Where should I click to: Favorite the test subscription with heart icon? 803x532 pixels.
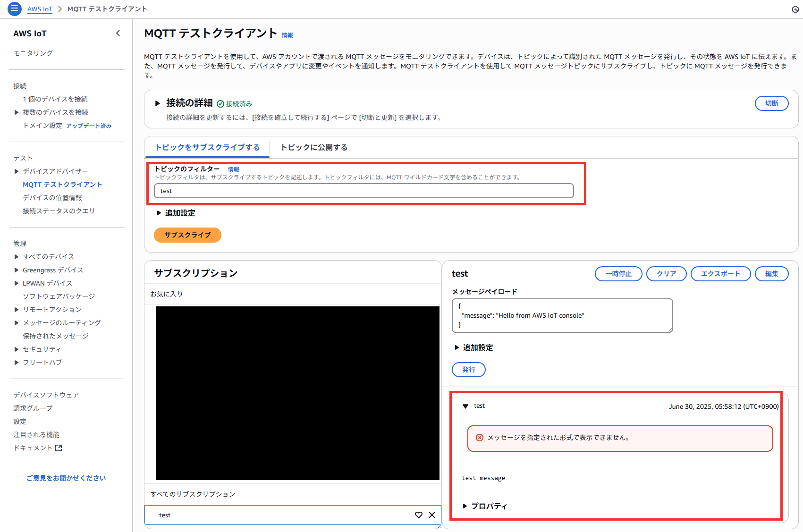point(419,515)
